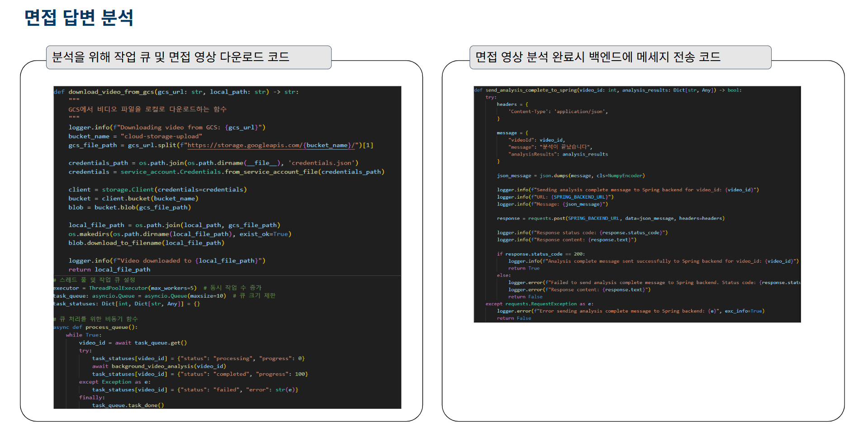Viewport: 868px width, 441px height.
Task: Click the send_analysis_complete_to_spring function definition line
Action: coord(607,90)
